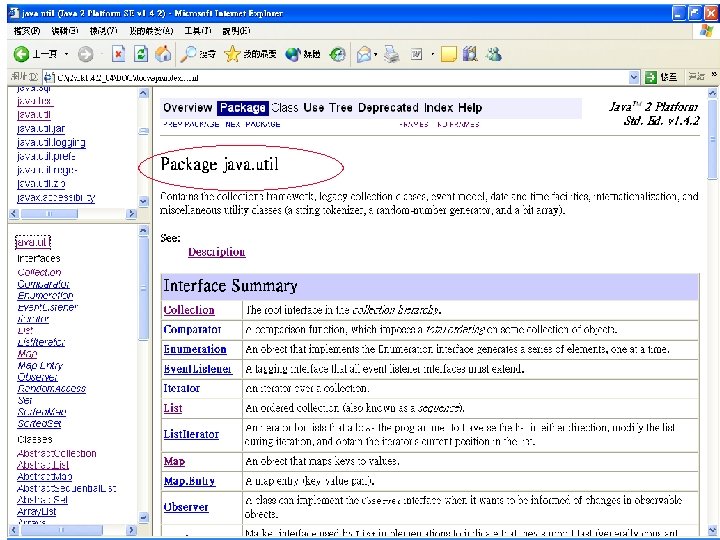Open Help in the javadoc navigation bar
Viewport: 720px width, 540px height.
pyautogui.click(x=470, y=107)
